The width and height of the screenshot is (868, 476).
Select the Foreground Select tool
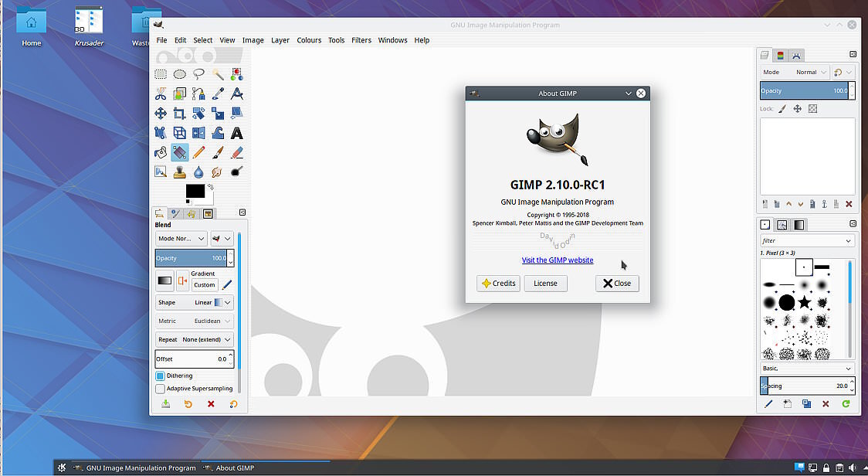pos(179,93)
